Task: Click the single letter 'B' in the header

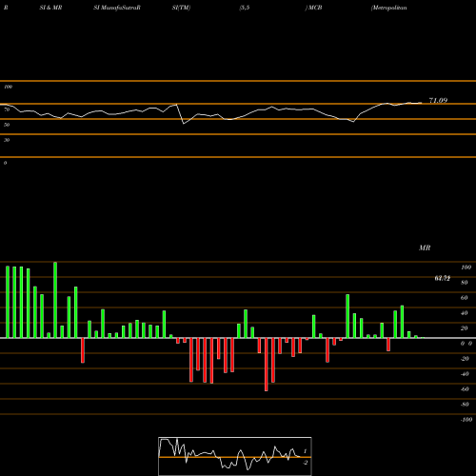Action: pos(6,8)
